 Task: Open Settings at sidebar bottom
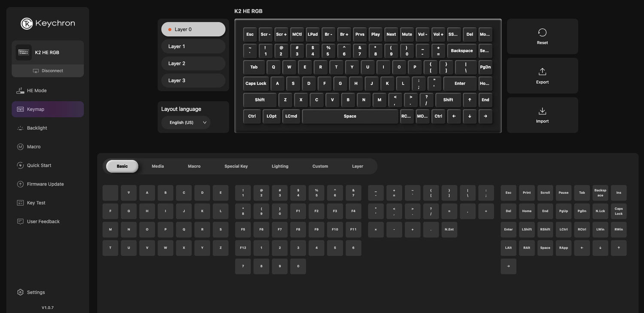pyautogui.click(x=36, y=292)
